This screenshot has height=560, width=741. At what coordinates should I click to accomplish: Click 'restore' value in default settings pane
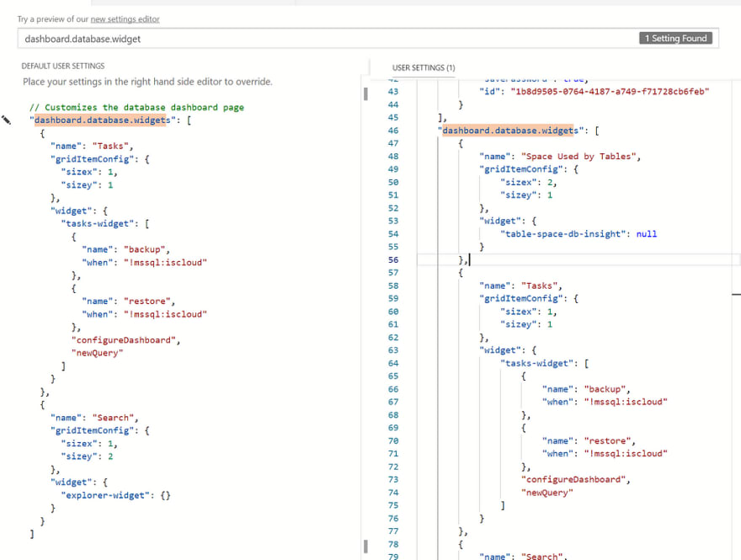147,301
